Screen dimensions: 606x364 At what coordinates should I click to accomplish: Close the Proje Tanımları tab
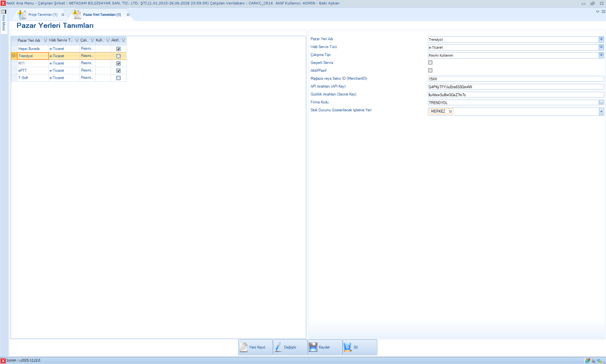(63, 15)
